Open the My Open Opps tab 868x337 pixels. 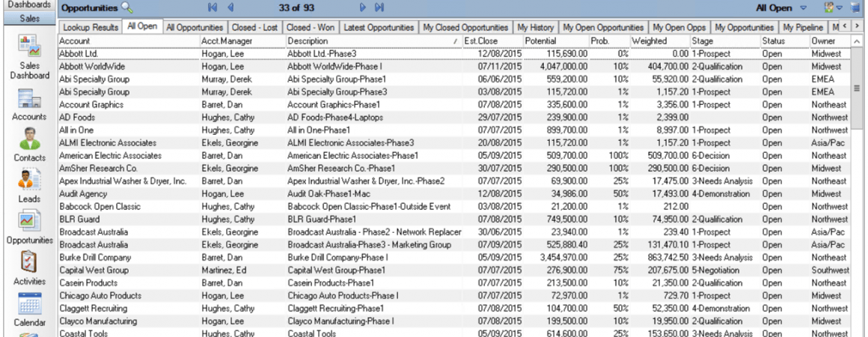[x=679, y=27]
